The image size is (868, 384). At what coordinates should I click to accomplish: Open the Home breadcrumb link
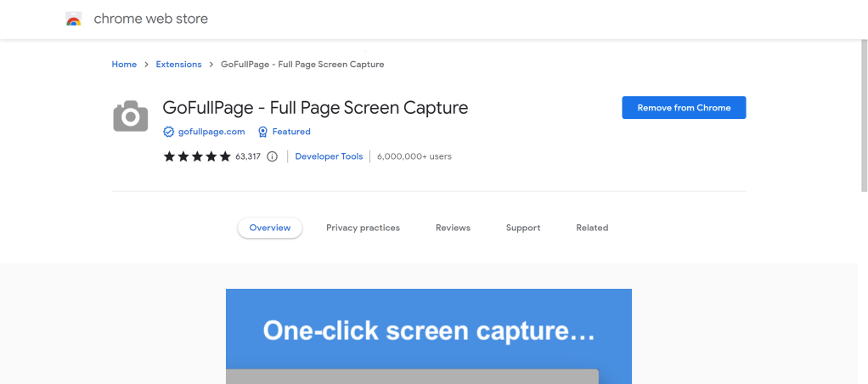coord(124,65)
